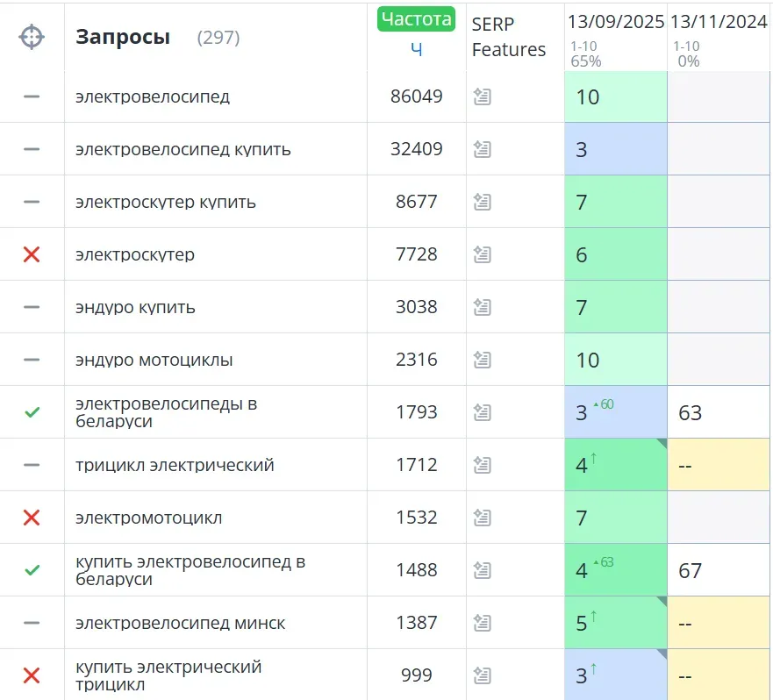The height and width of the screenshot is (700, 773).
Task: Open SERP icon for купить электровелосипед в беларуси
Action: point(483,571)
